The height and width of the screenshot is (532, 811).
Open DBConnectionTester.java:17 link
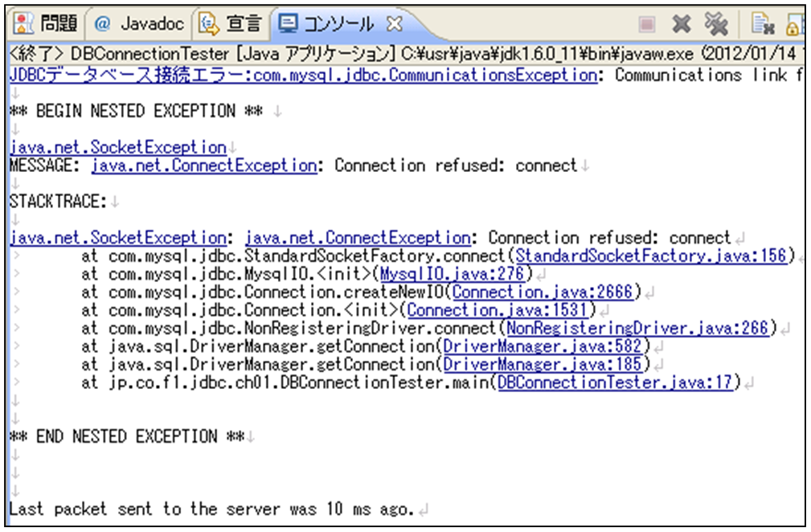tap(615, 383)
